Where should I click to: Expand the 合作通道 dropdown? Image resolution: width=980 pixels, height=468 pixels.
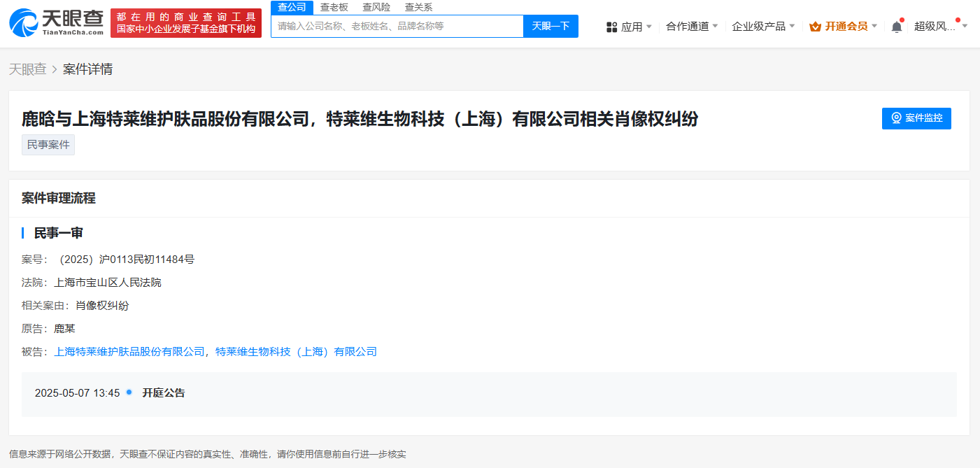pos(691,27)
